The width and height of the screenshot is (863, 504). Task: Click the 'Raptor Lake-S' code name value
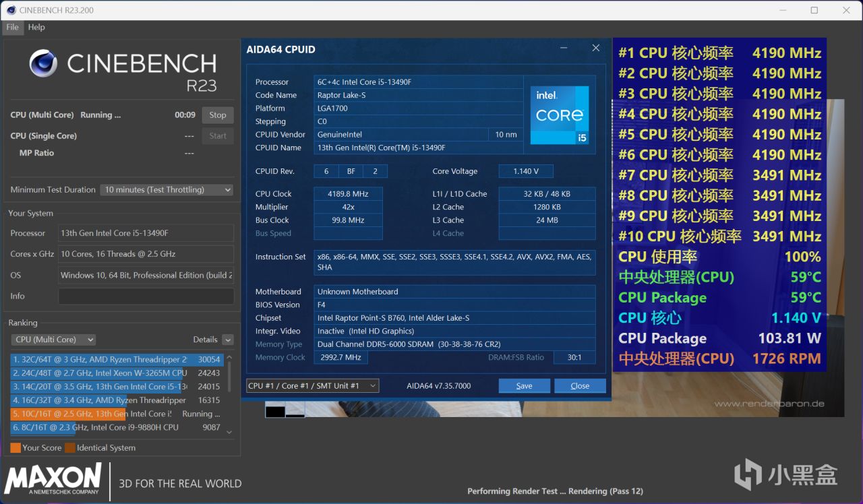point(419,95)
